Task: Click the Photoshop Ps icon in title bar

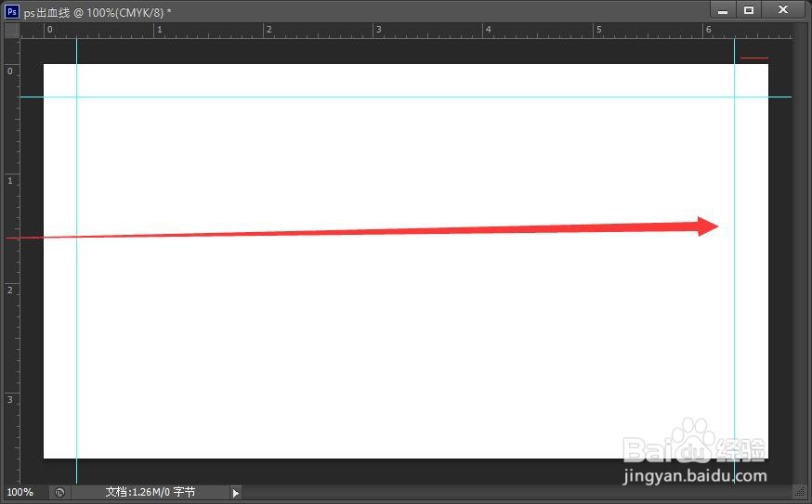Action: click(x=12, y=11)
